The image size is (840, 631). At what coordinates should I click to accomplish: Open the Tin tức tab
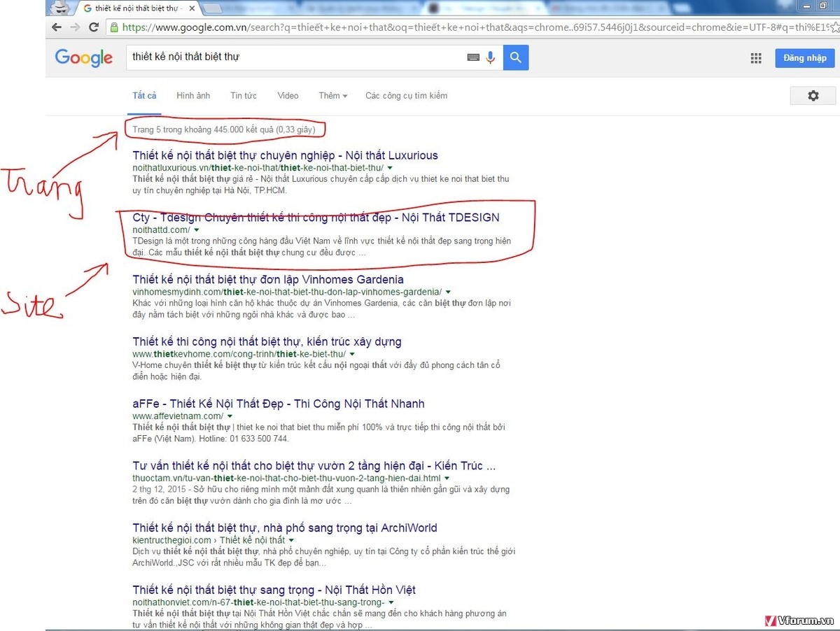point(244,96)
